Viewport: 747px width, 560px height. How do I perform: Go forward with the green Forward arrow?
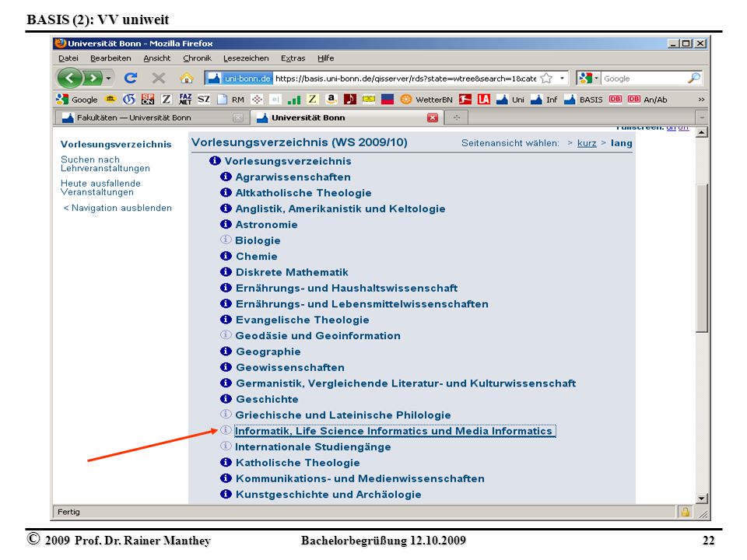click(x=93, y=78)
